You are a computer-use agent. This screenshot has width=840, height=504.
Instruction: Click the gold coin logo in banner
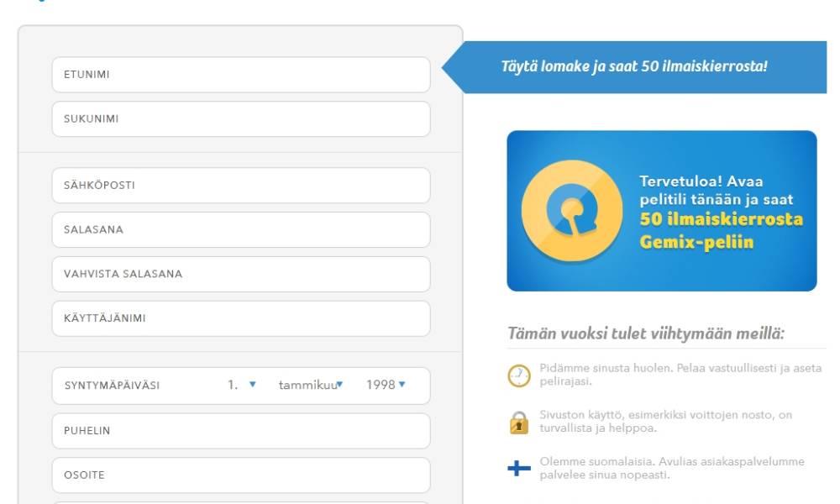pos(570,209)
